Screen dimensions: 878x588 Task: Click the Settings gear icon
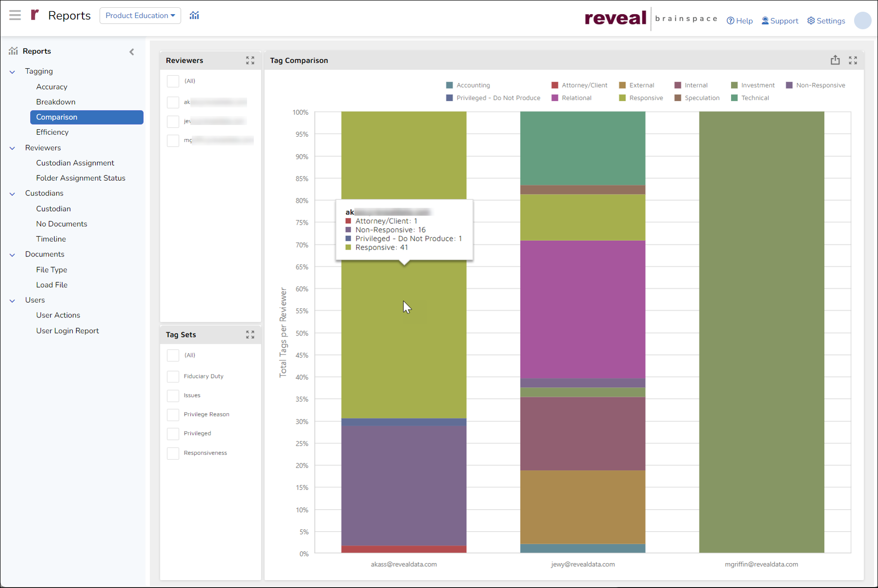pos(811,21)
